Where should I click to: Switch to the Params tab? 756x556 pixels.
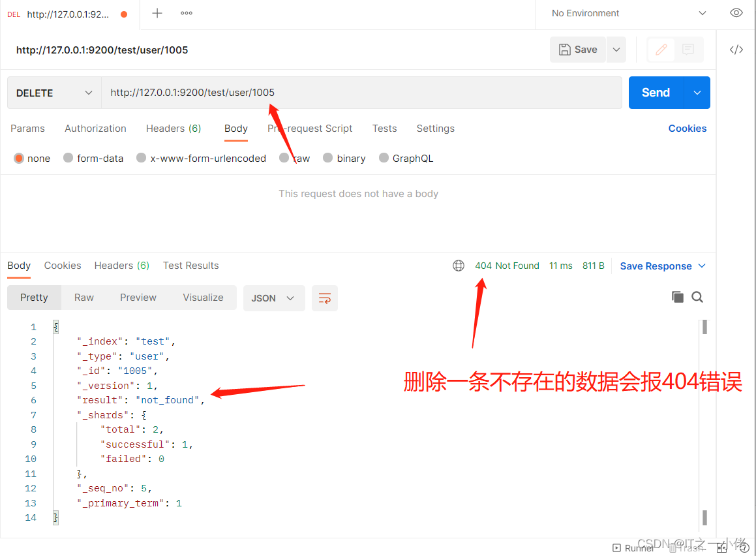pos(27,129)
